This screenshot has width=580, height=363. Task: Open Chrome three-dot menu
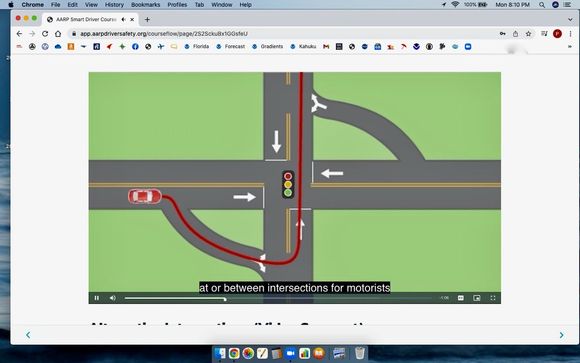[570, 34]
